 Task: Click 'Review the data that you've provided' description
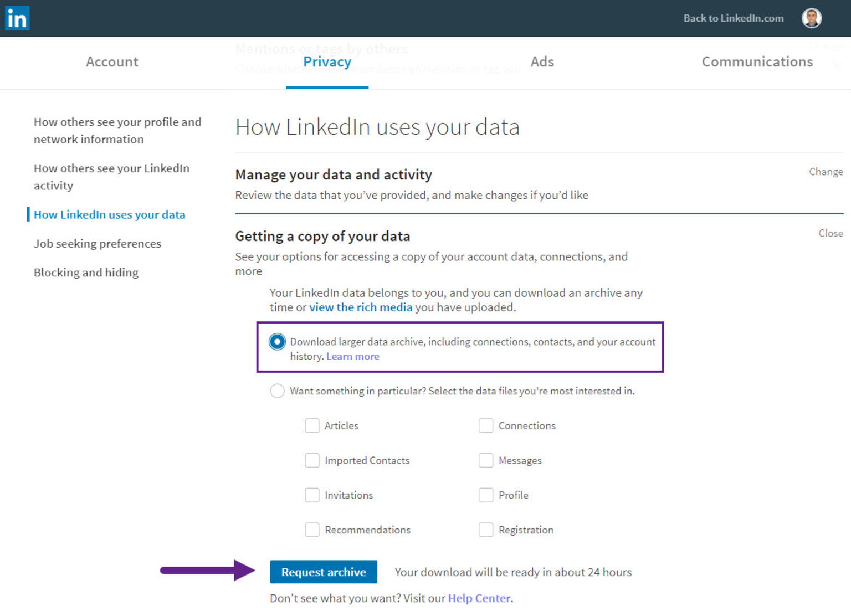[412, 196]
